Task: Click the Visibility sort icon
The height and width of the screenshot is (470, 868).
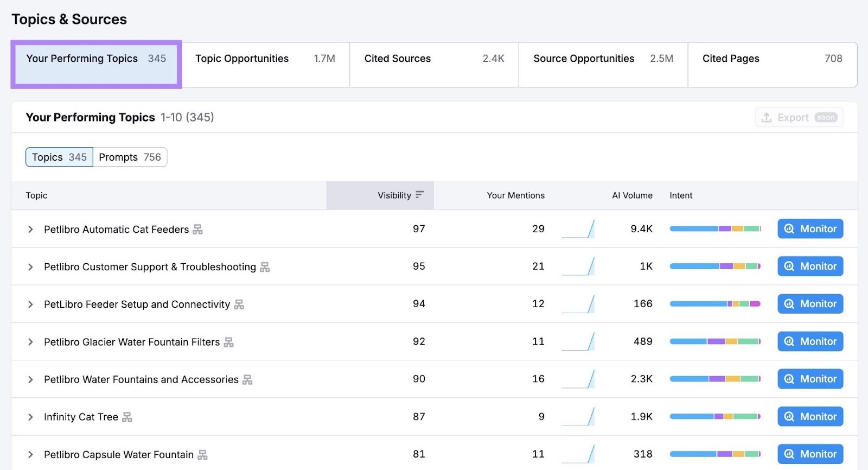Action: point(419,195)
